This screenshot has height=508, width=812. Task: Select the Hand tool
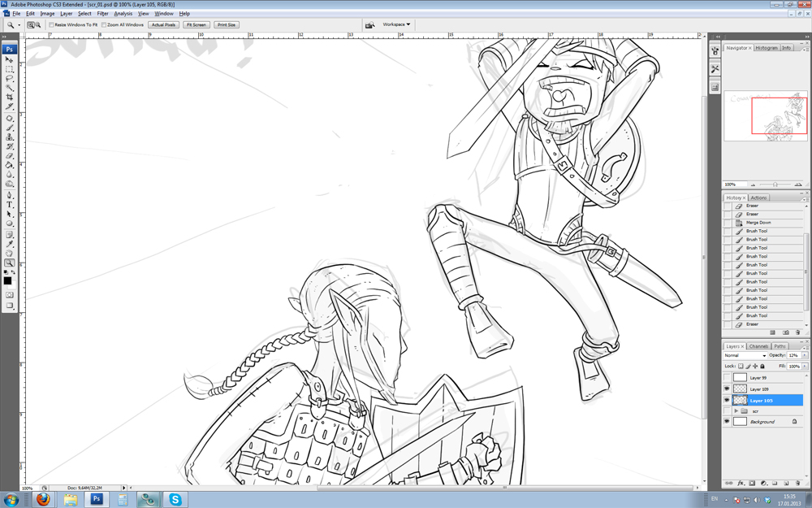[9, 254]
